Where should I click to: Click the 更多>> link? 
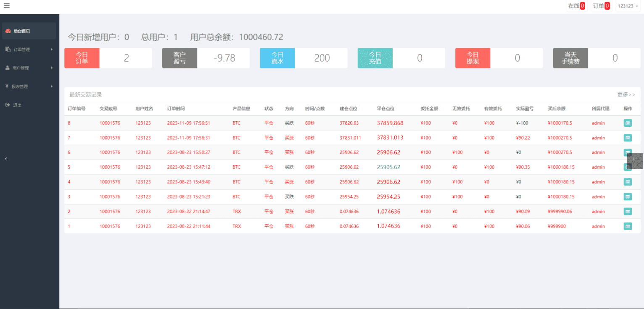point(626,94)
